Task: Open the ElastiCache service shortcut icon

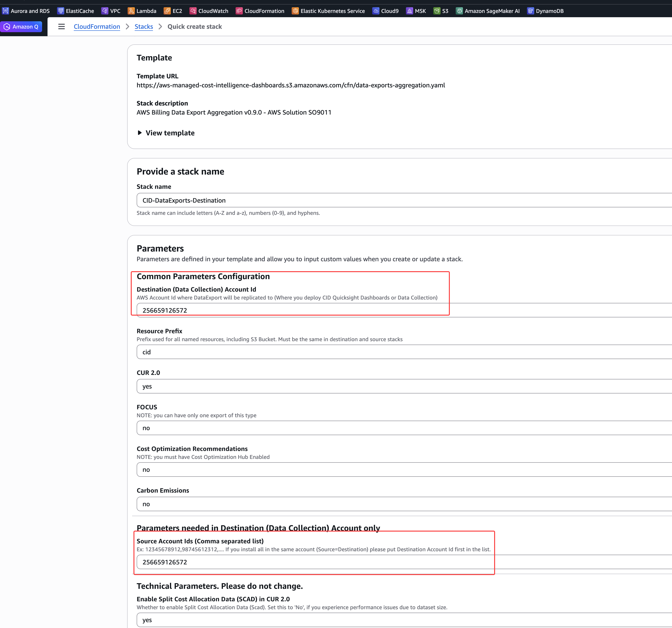Action: pos(60,11)
